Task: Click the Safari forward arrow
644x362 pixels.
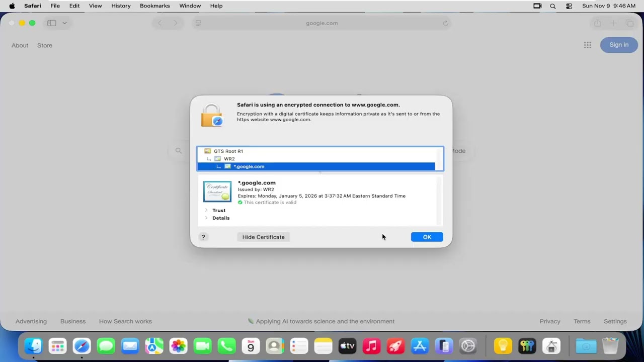Action: pyautogui.click(x=175, y=23)
